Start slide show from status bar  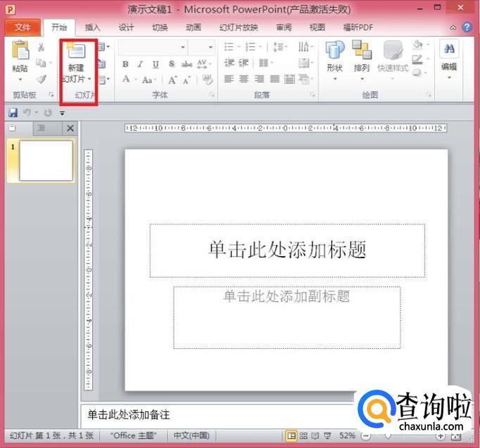tap(327, 435)
